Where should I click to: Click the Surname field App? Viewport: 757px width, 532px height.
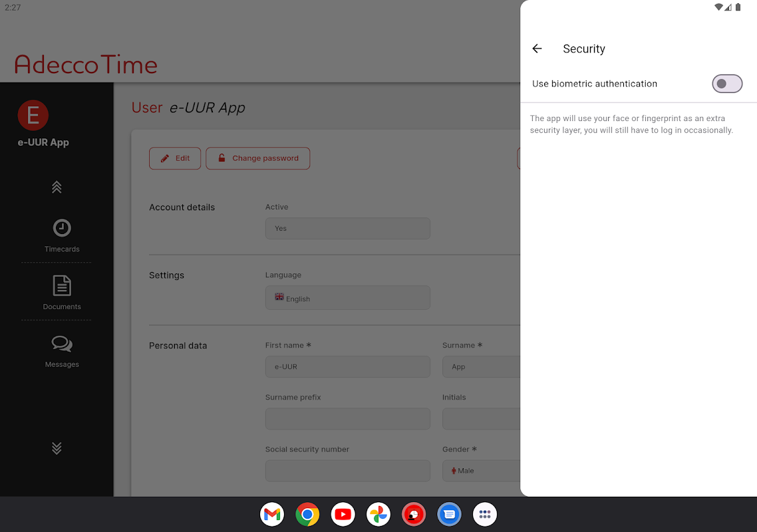pos(482,367)
